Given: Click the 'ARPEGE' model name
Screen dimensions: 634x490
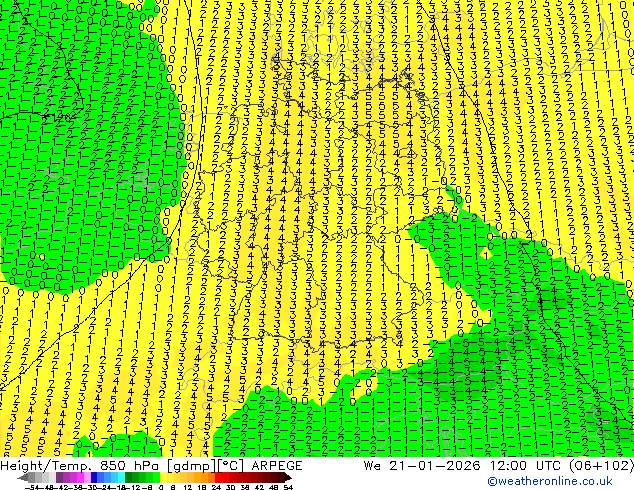Looking at the screenshot, I should pos(277,466).
